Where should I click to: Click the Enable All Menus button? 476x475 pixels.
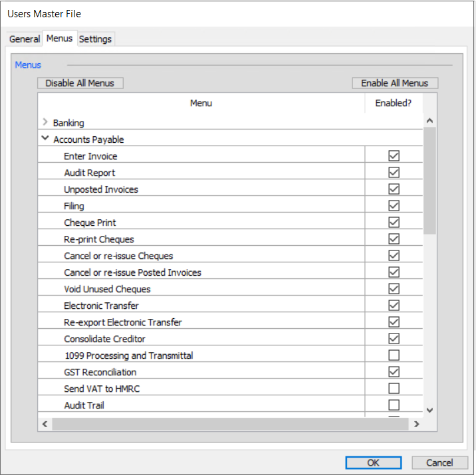click(395, 83)
